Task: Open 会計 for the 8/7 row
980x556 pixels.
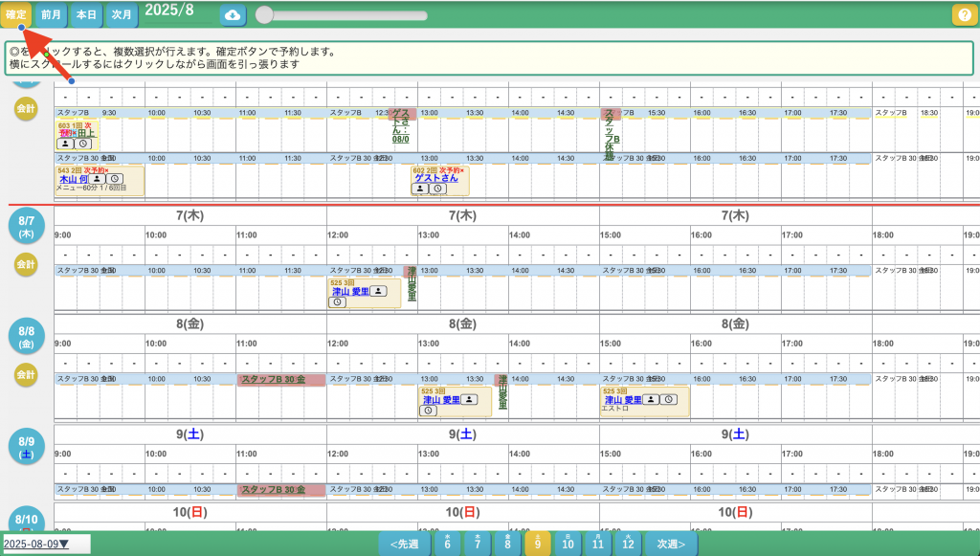Action: click(x=26, y=264)
